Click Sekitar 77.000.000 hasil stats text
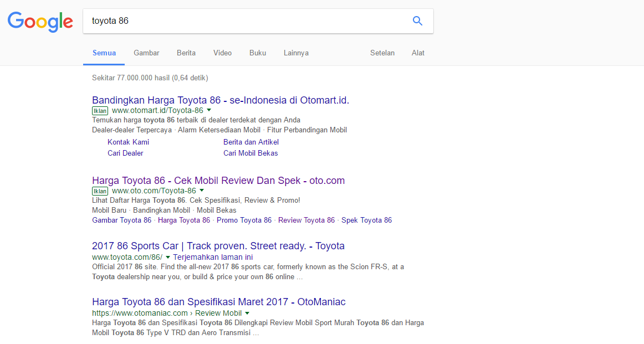The width and height of the screenshot is (644, 344). pyautogui.click(x=150, y=78)
